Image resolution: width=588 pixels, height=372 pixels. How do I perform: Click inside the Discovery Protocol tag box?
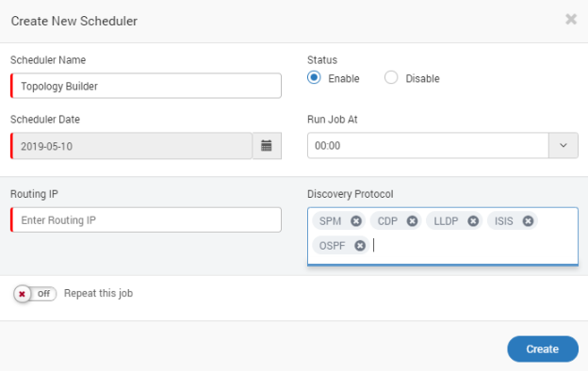(x=443, y=236)
